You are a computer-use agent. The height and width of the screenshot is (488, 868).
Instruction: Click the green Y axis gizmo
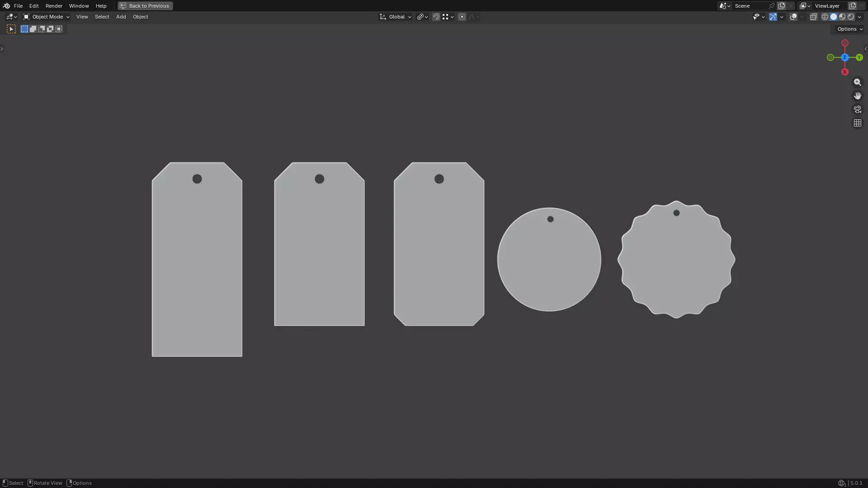[x=859, y=57]
